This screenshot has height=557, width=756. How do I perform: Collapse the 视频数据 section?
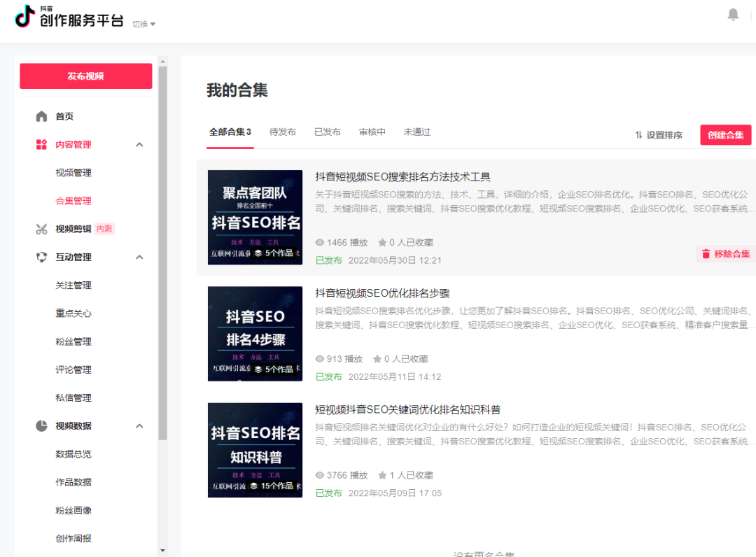pyautogui.click(x=139, y=425)
